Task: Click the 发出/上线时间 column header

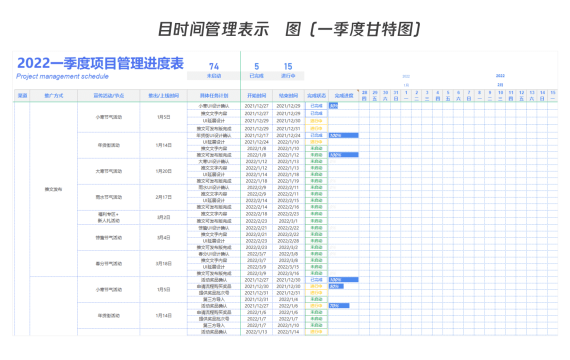Action: click(x=164, y=96)
